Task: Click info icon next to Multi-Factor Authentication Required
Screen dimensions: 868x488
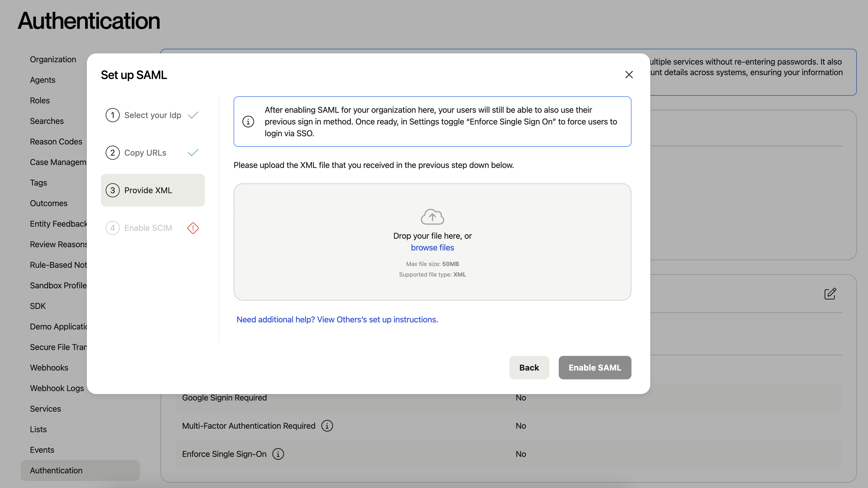Action: [327, 426]
